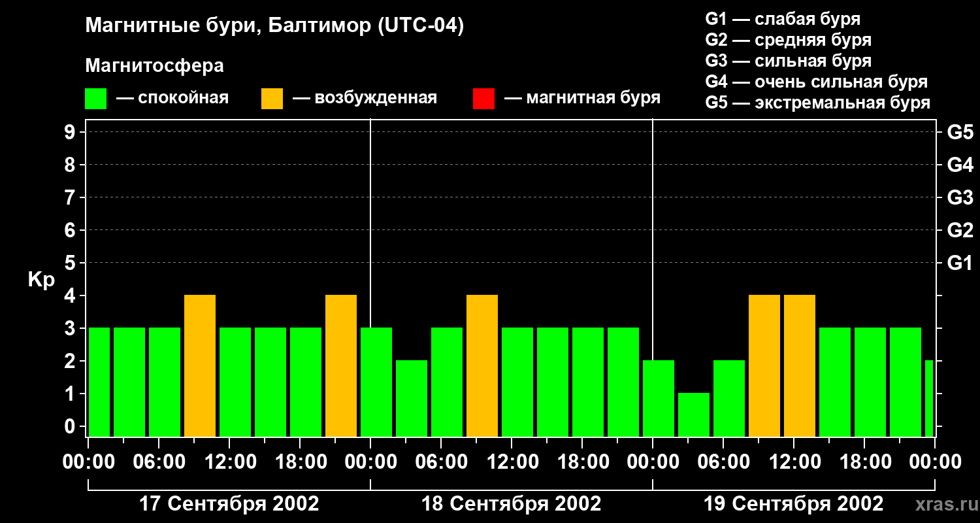Click the '06:00' time label under 19 September

[723, 462]
